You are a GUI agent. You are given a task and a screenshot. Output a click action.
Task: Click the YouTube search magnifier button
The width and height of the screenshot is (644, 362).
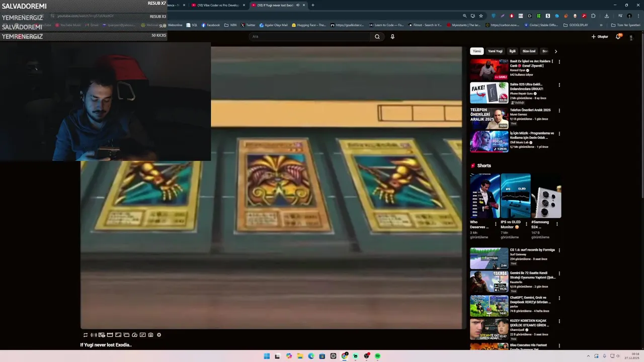click(x=377, y=36)
